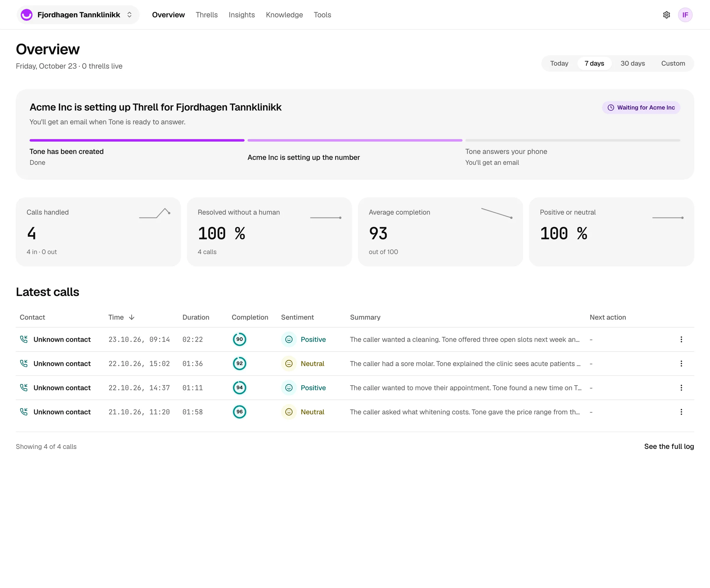The height and width of the screenshot is (588, 710).
Task: Open the IF user avatar menu
Action: 685,15
